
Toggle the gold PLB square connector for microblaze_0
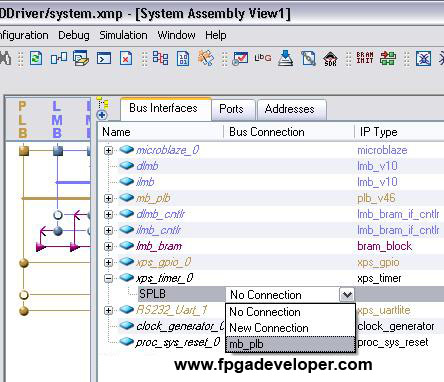[24, 151]
